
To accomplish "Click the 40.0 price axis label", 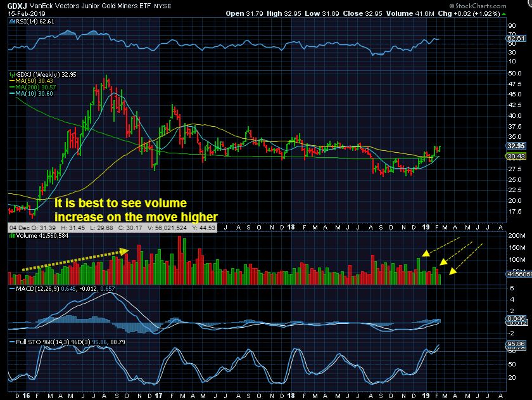I will click(515, 116).
